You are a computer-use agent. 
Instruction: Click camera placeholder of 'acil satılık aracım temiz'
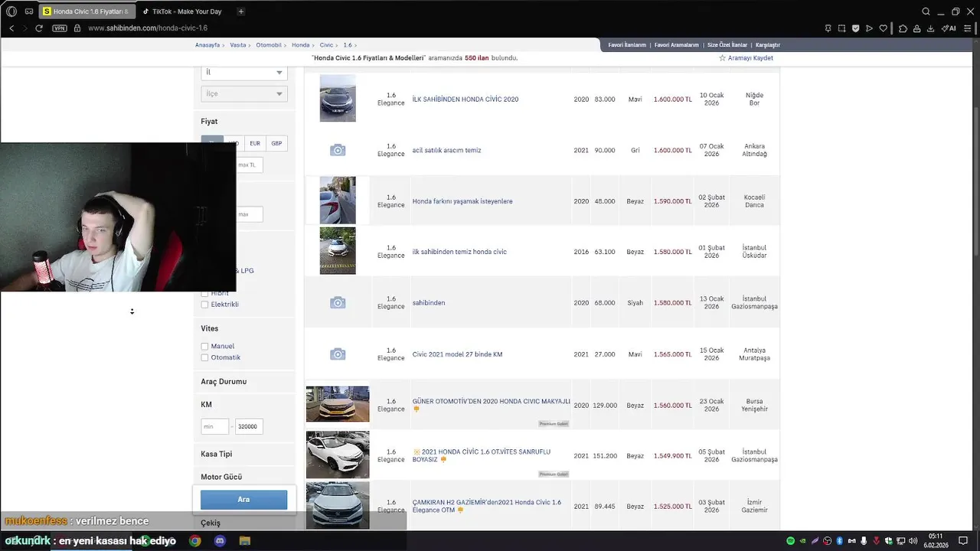click(x=338, y=150)
